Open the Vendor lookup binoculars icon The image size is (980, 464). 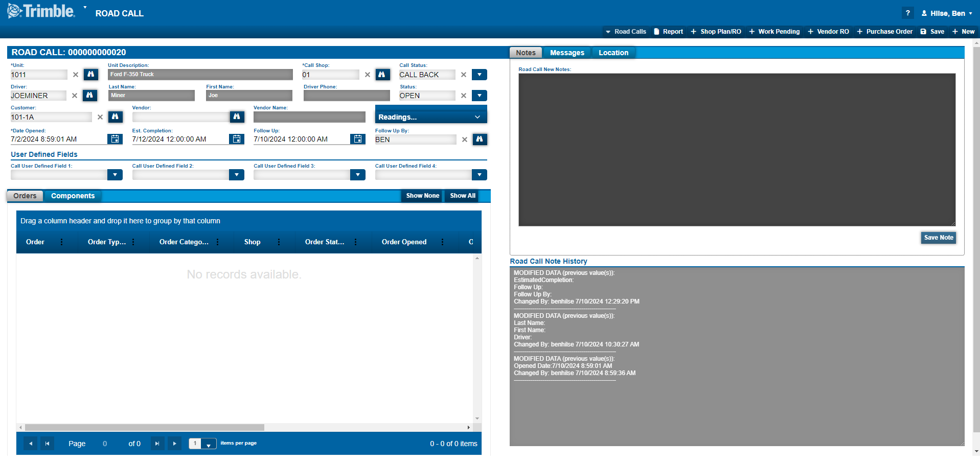pyautogui.click(x=237, y=117)
